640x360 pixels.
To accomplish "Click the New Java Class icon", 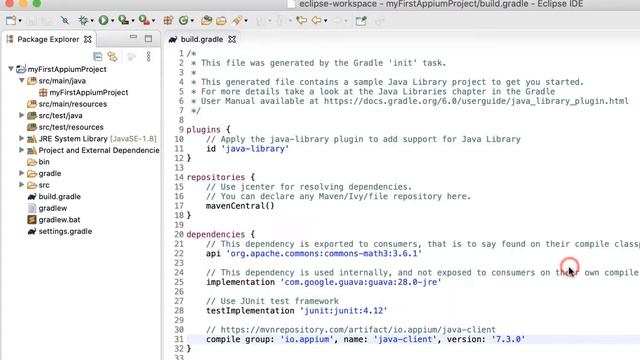I will pos(184,20).
